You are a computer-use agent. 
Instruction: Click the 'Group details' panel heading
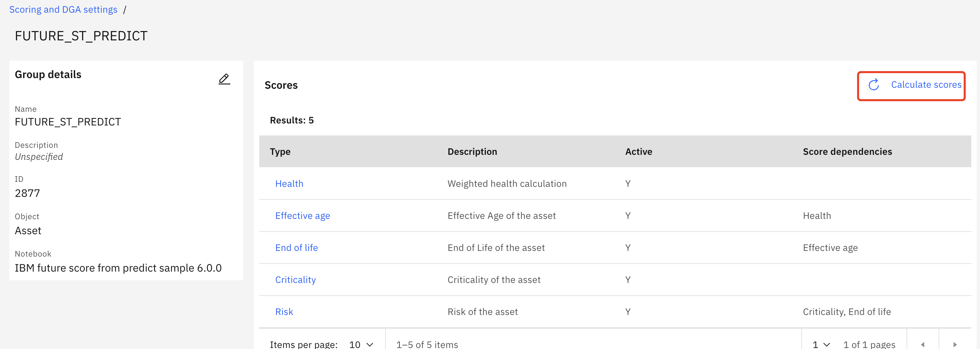pos(48,74)
